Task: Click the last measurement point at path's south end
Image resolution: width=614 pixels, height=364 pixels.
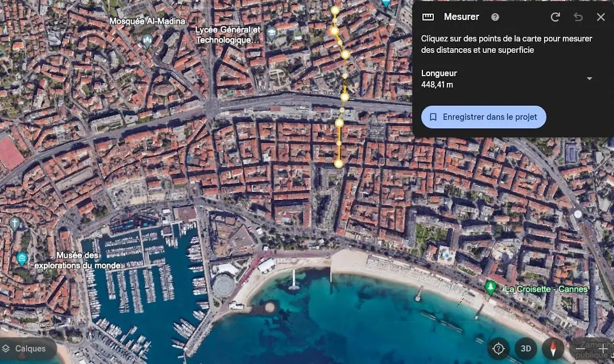Action: click(339, 164)
